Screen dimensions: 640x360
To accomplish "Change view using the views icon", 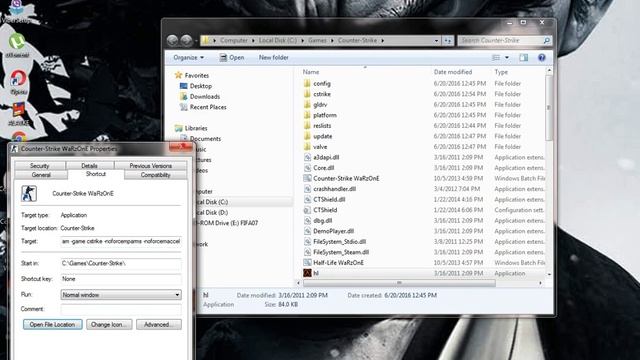I will click(x=496, y=58).
